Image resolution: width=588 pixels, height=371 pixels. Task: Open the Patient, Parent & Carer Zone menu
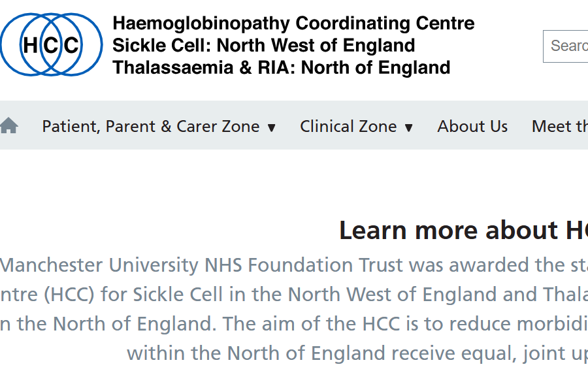(151, 126)
